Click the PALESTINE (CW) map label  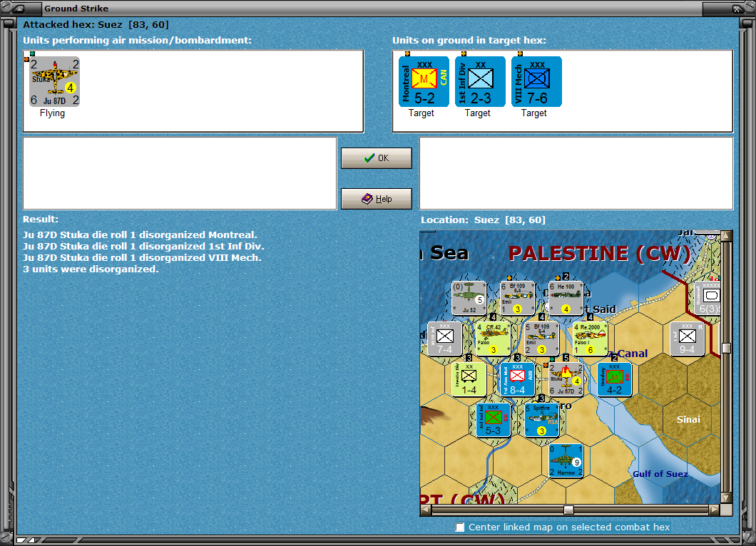(600, 254)
